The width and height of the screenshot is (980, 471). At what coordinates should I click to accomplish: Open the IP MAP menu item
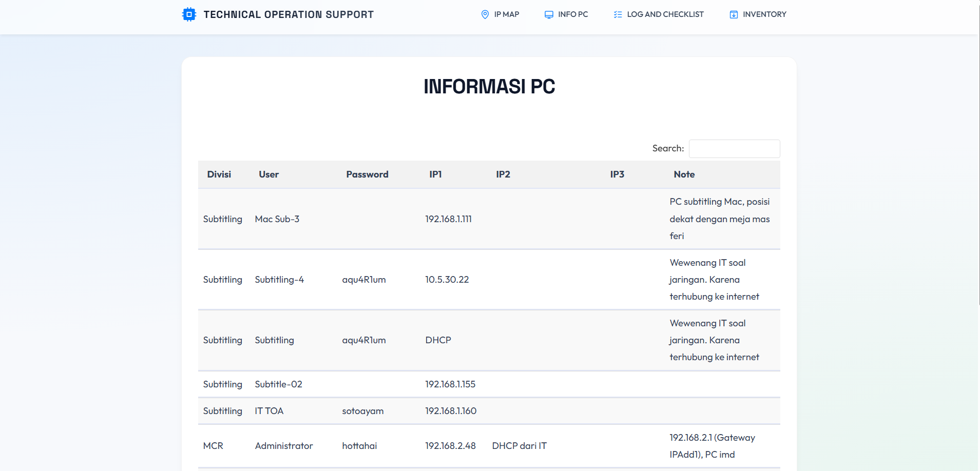[506, 14]
